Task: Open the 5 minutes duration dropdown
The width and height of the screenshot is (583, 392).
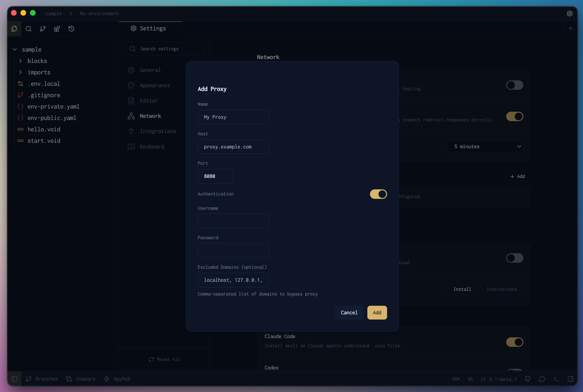Action: [x=485, y=146]
